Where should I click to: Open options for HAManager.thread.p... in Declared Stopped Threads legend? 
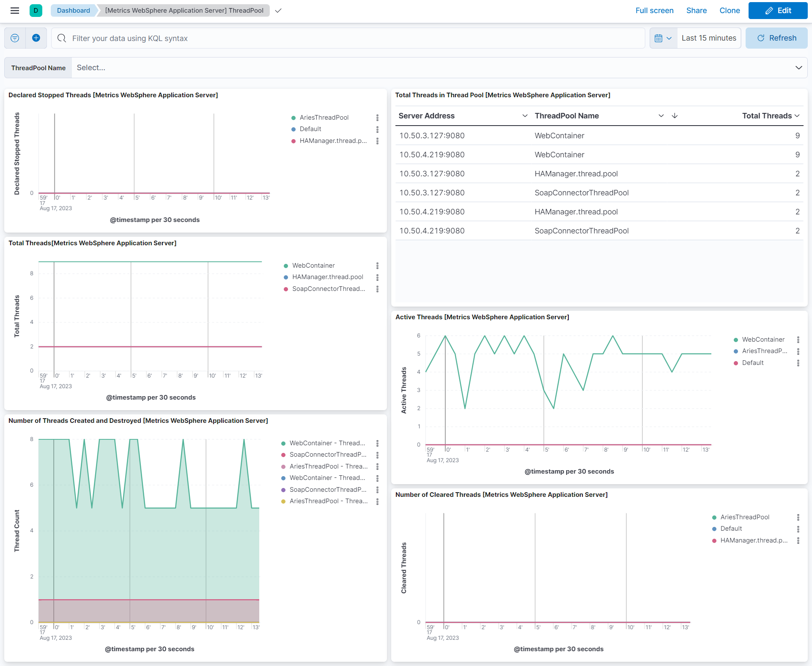point(378,141)
